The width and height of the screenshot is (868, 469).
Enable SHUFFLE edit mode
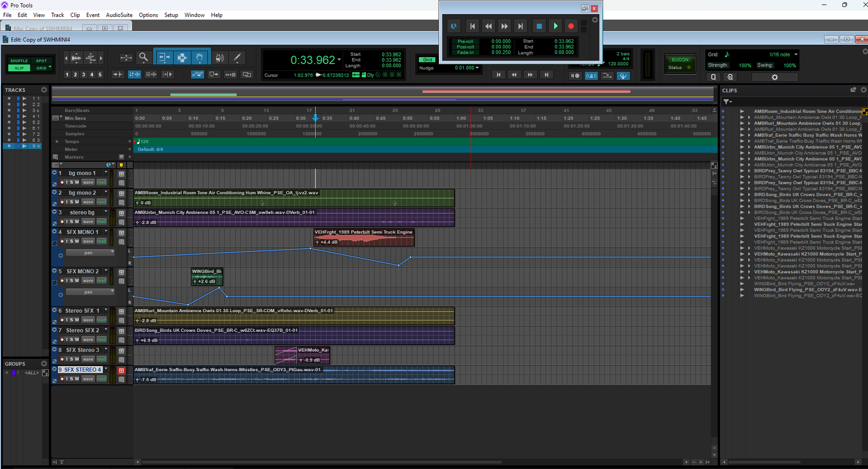tap(19, 61)
